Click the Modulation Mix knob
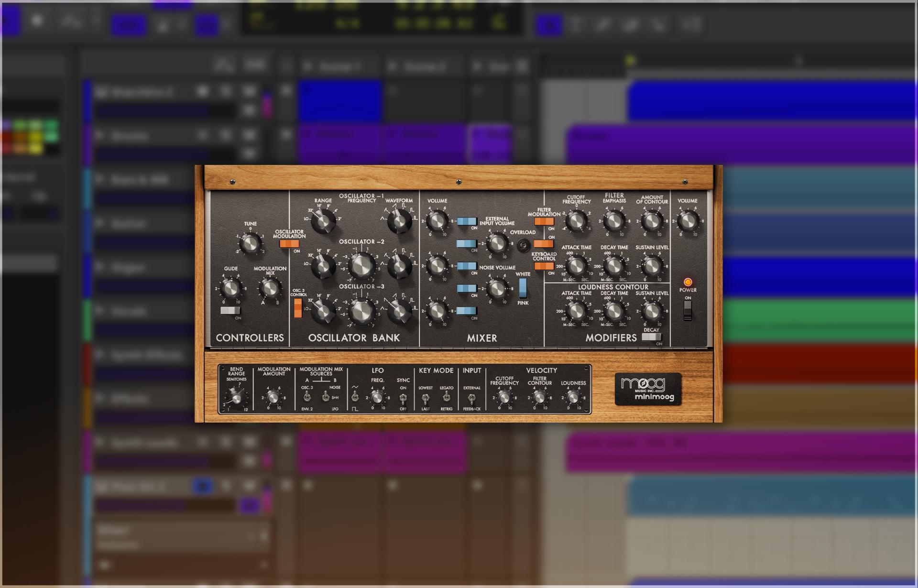 point(269,288)
